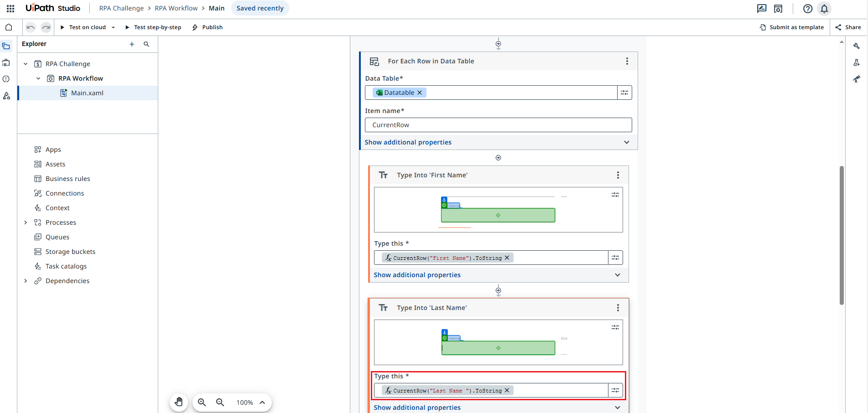
Task: Open the Type Into 'First Name' options menu
Action: pyautogui.click(x=618, y=175)
